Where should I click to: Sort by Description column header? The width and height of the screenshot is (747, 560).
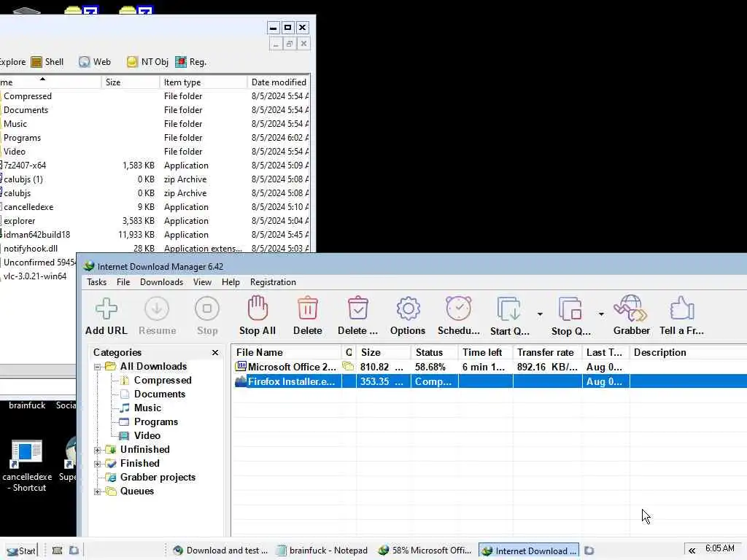tap(688, 352)
